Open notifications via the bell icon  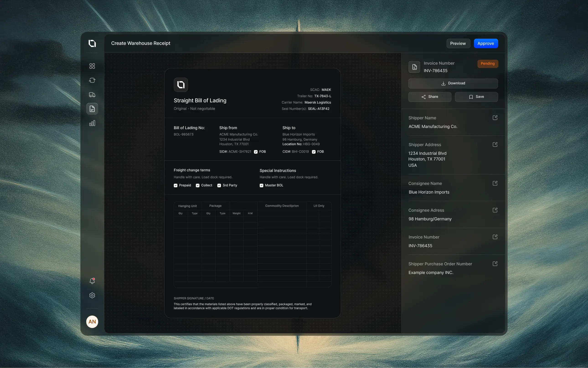click(x=92, y=281)
